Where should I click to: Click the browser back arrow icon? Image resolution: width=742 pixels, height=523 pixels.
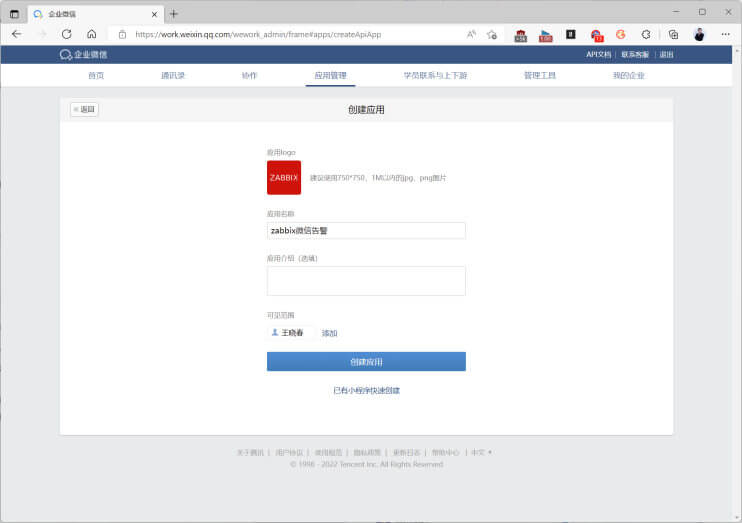(17, 34)
